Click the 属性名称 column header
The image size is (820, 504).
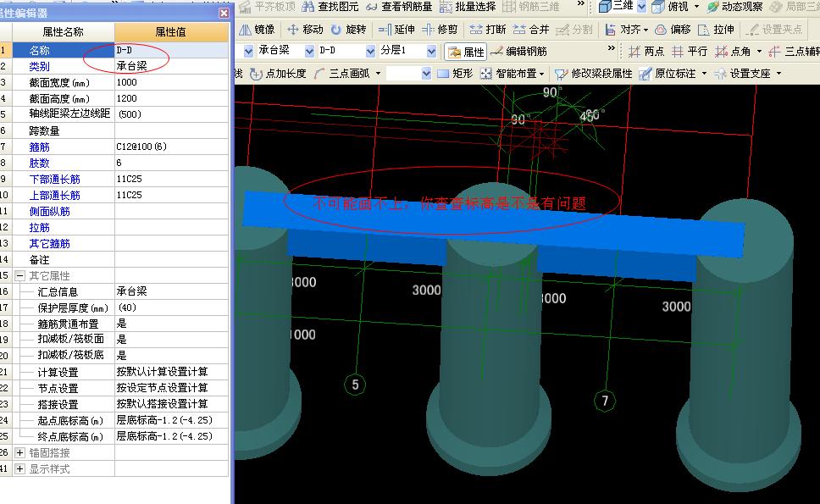tap(63, 32)
